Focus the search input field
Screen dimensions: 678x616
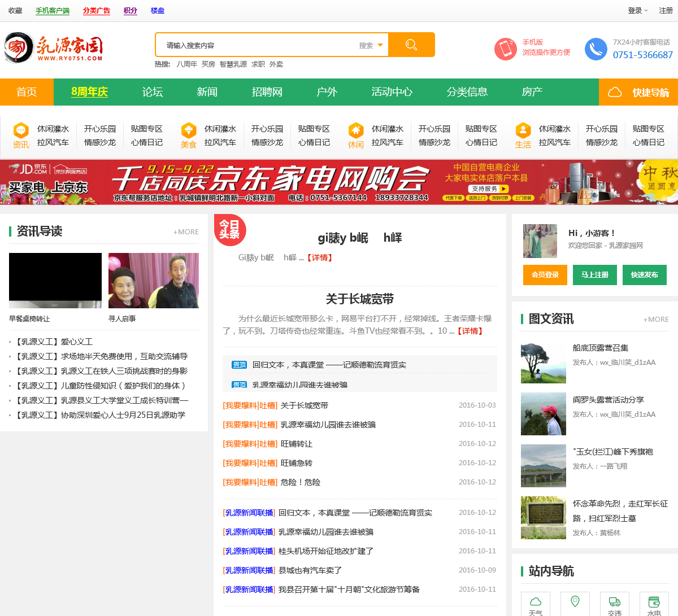[257, 45]
